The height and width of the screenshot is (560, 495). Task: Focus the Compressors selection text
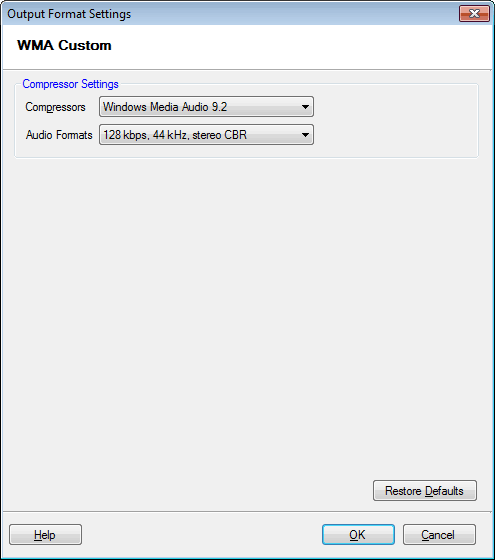coord(165,107)
